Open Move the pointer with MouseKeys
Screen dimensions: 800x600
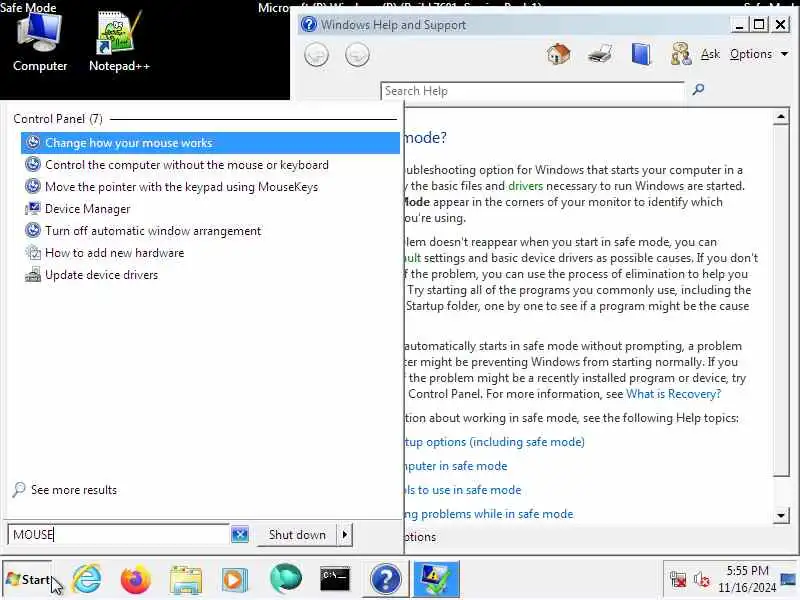(x=210, y=187)
